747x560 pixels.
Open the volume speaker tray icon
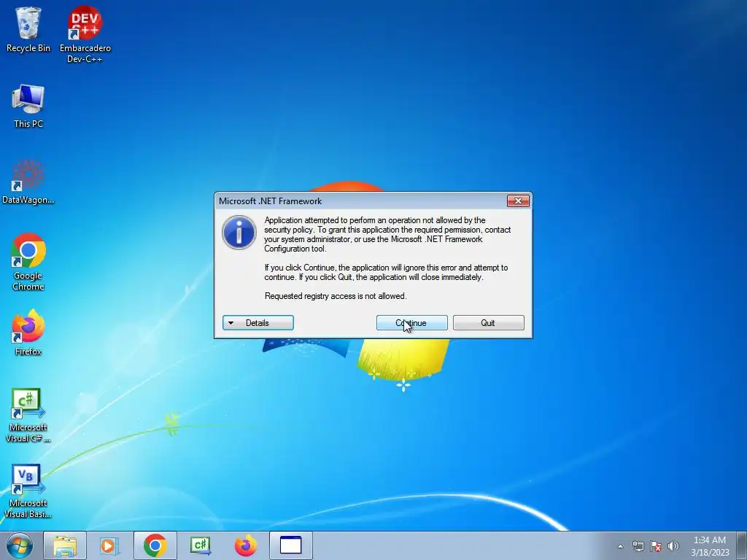click(x=673, y=546)
